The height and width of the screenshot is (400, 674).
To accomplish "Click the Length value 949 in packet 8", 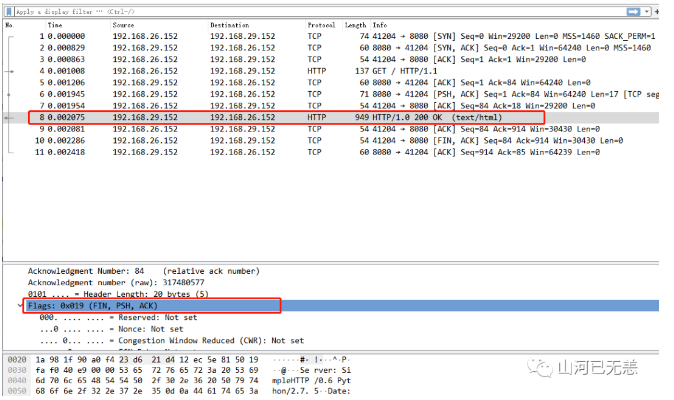I will point(362,118).
